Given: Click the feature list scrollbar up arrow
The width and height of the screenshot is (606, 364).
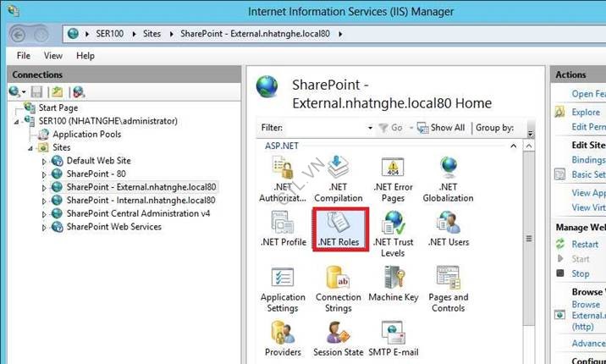Looking at the screenshot, I should pos(529,146).
